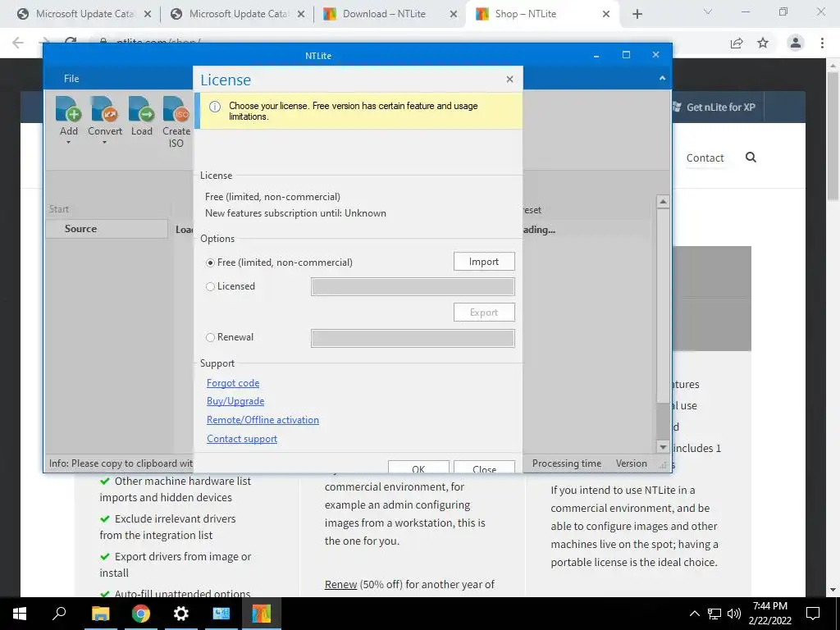The width and height of the screenshot is (840, 630).
Task: Switch to second Microsoft Update Catalog tab
Action: click(237, 14)
